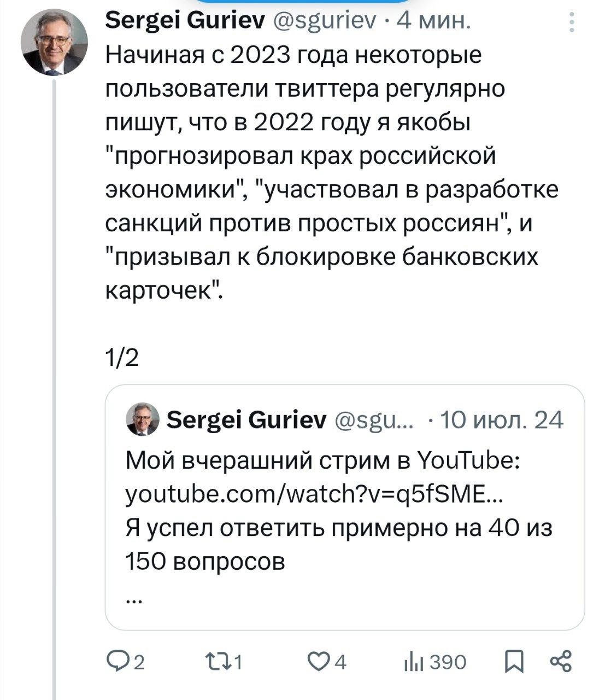The height and width of the screenshot is (700, 605).
Task: Click the small avatar in the quoted tweet
Action: (143, 421)
